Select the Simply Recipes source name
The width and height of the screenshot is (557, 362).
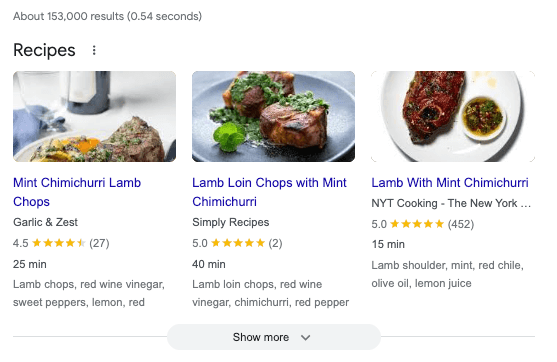(x=231, y=222)
